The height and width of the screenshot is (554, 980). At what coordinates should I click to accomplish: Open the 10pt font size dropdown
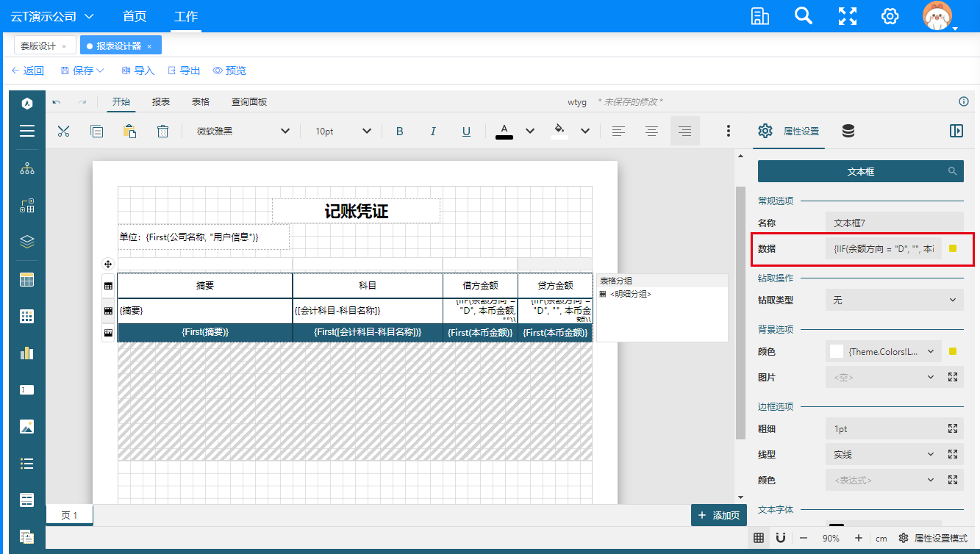click(x=343, y=132)
